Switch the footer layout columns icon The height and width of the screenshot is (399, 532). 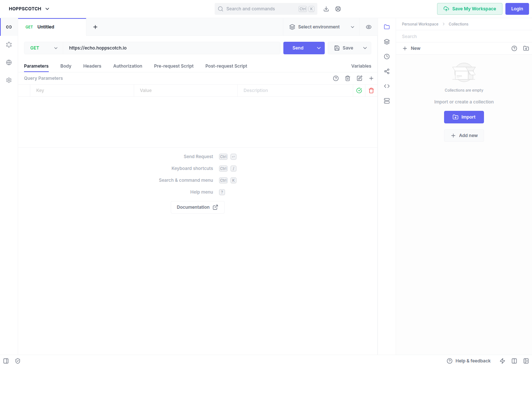[x=514, y=361]
